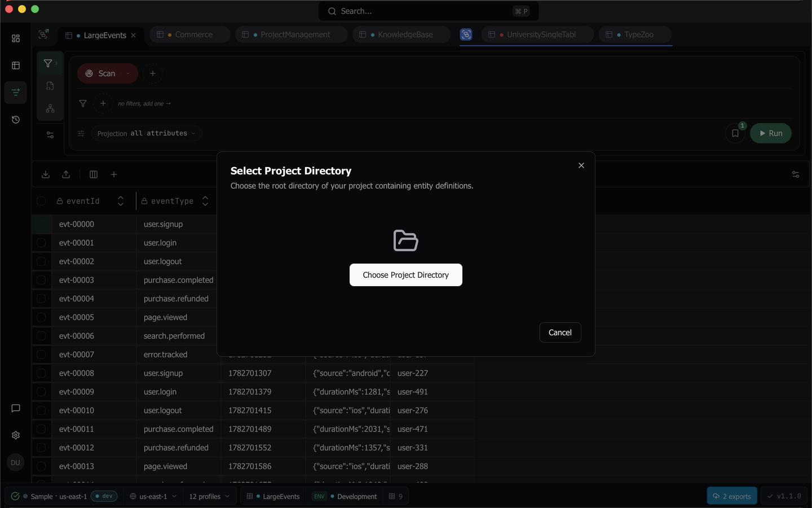Close the LargeEvents tab with its X
Screen dimensions: 812x508
tap(134, 35)
